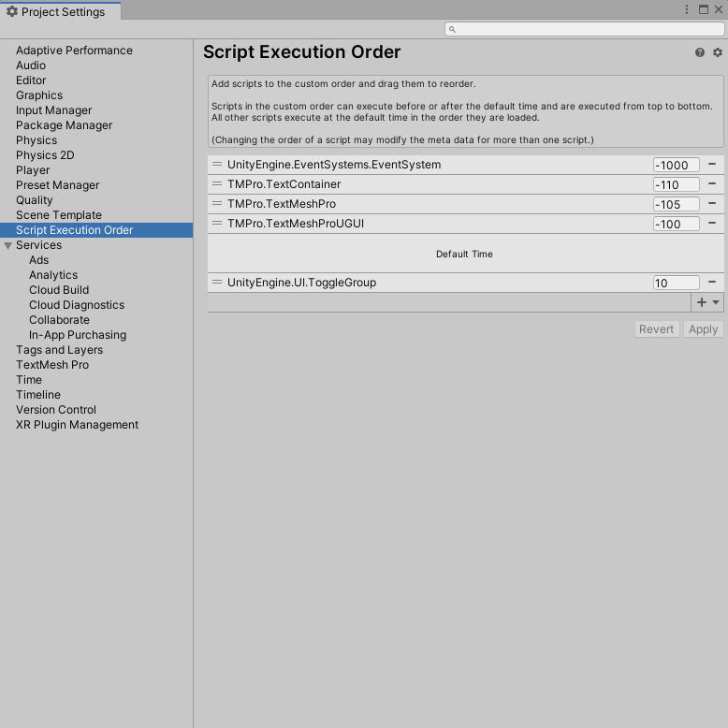Viewport: 728px width, 728px height.
Task: Grab the drag handle of the EventSystem row
Action: pyautogui.click(x=217, y=164)
